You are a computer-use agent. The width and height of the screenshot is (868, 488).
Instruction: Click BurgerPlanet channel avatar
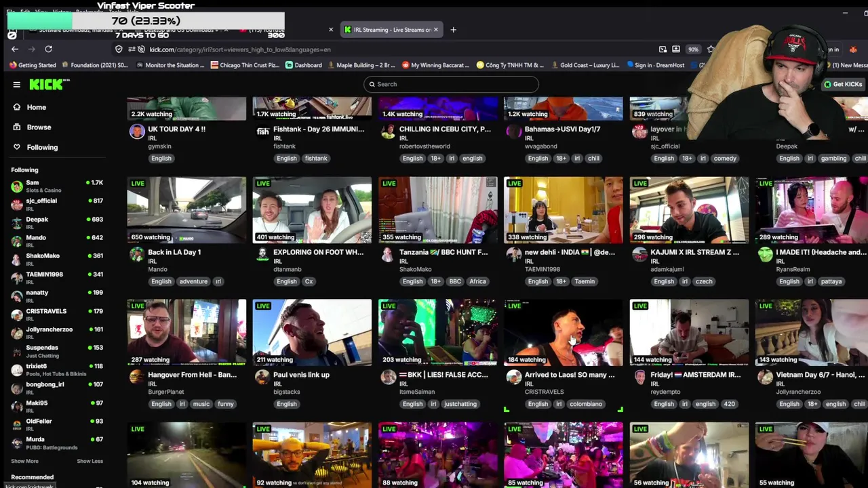[x=137, y=377]
